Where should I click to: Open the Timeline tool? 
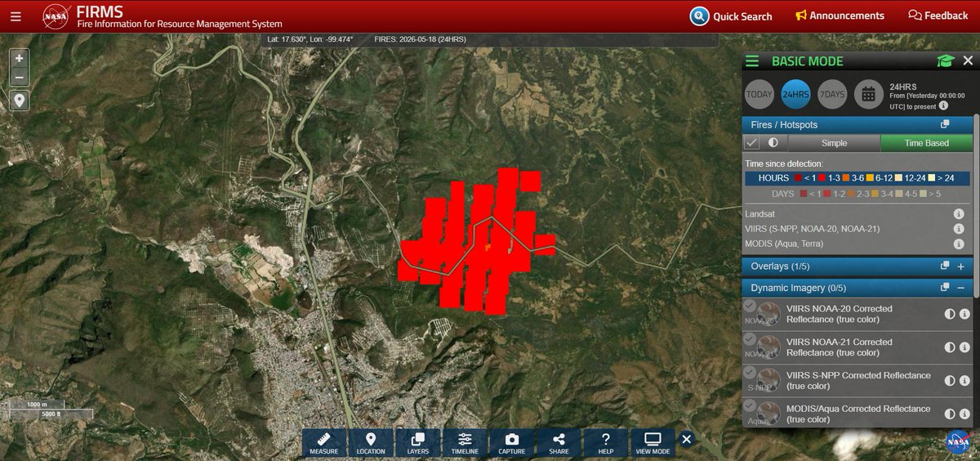point(465,443)
